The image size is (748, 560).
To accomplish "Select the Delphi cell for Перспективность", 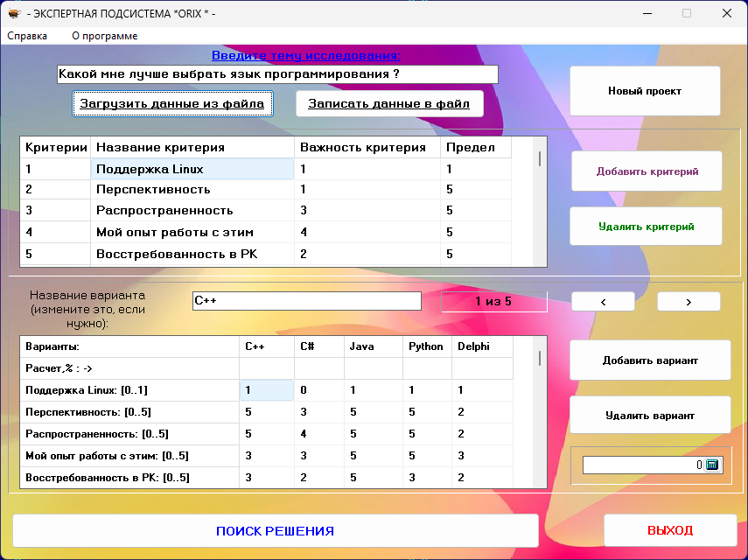I will point(482,412).
